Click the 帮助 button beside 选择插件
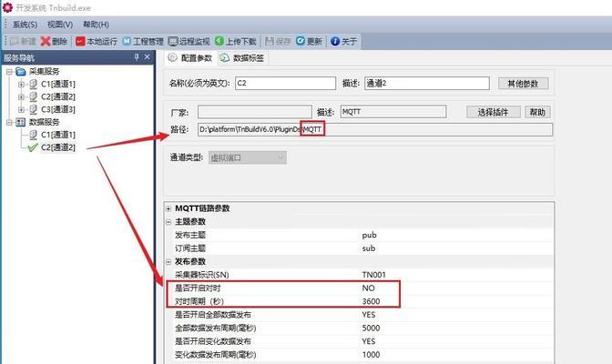Viewport: 612px width, 364px height. coord(537,112)
